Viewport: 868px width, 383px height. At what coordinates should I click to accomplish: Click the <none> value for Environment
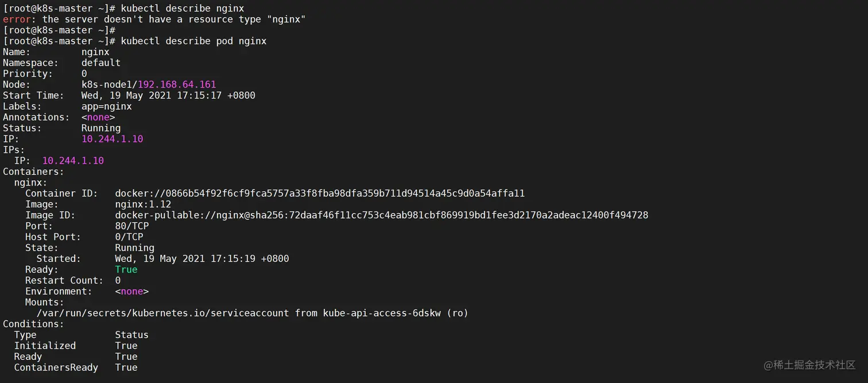coord(131,291)
